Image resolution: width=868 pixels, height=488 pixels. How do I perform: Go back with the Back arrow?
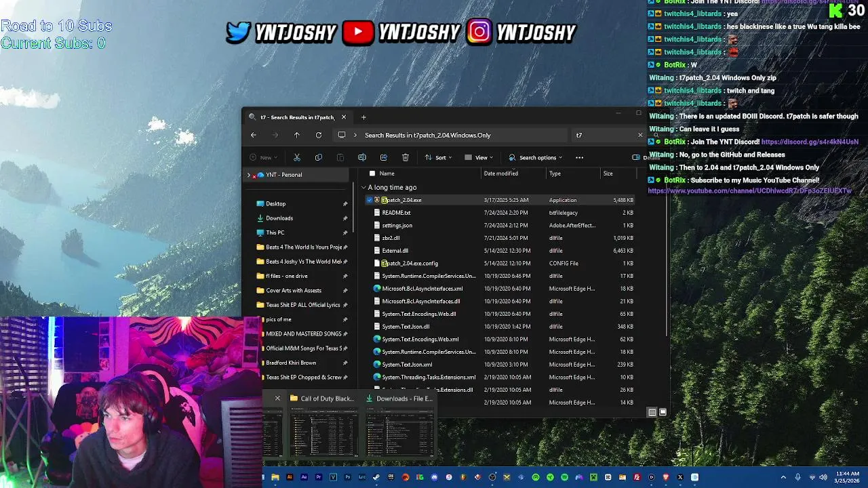(x=253, y=135)
